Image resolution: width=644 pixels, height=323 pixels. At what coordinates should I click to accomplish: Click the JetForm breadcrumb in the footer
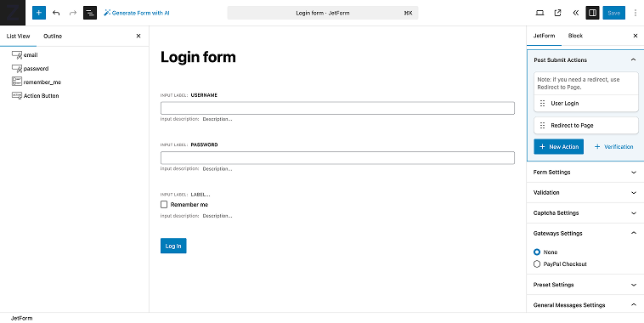pyautogui.click(x=22, y=318)
